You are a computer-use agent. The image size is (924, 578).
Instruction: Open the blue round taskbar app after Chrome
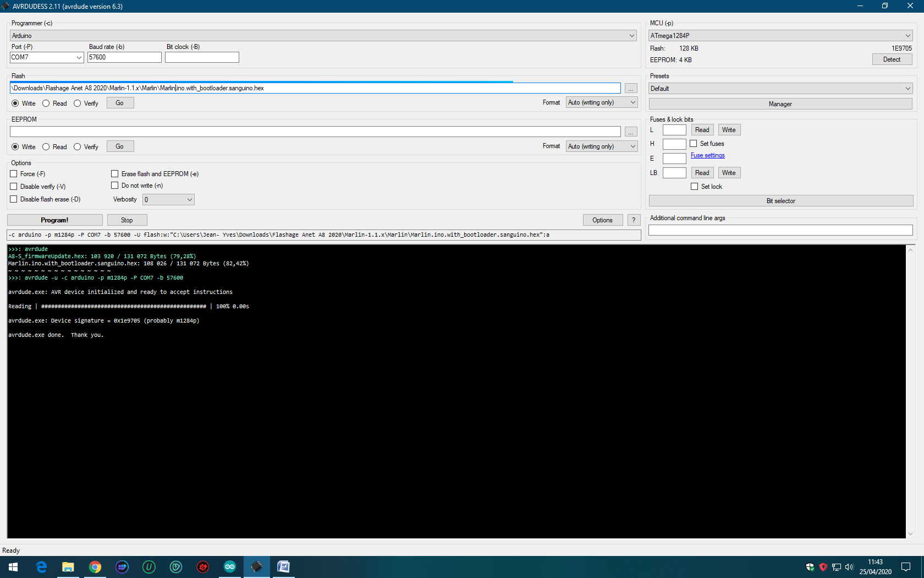(122, 567)
